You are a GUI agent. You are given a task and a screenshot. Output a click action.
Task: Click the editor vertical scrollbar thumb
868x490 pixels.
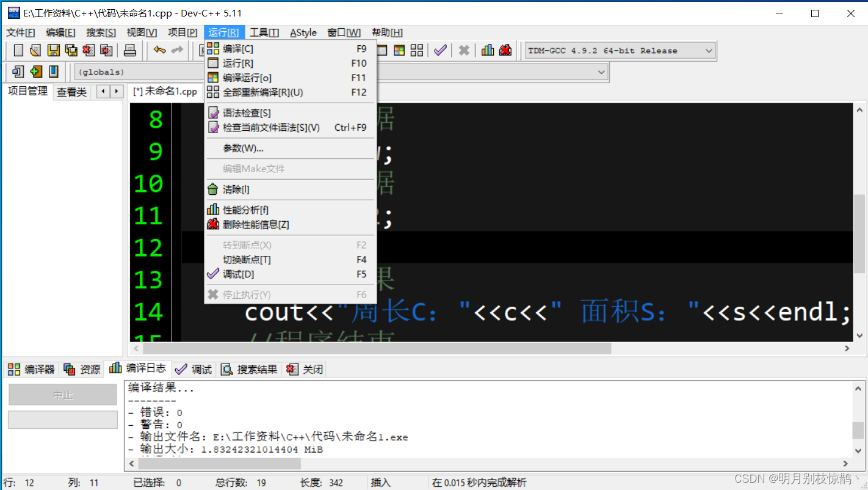click(860, 233)
